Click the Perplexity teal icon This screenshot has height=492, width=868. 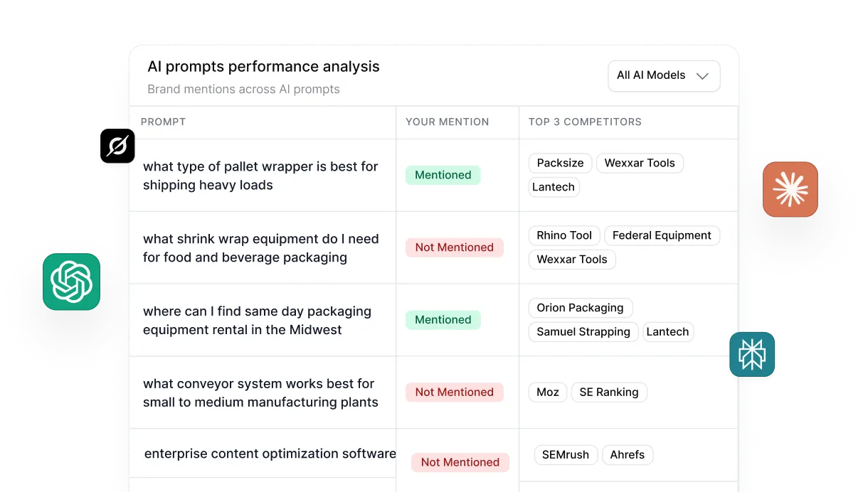coord(752,354)
